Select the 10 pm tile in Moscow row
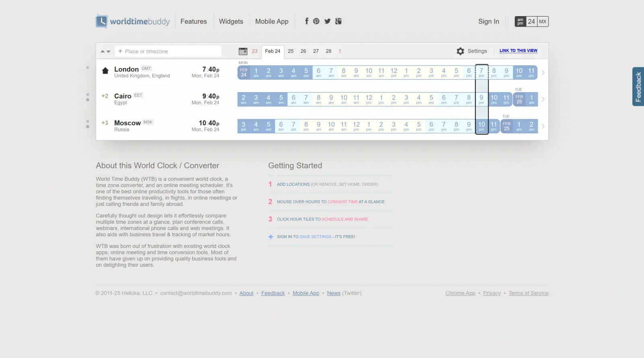Image resolution: width=644 pixels, height=358 pixels. point(481,126)
